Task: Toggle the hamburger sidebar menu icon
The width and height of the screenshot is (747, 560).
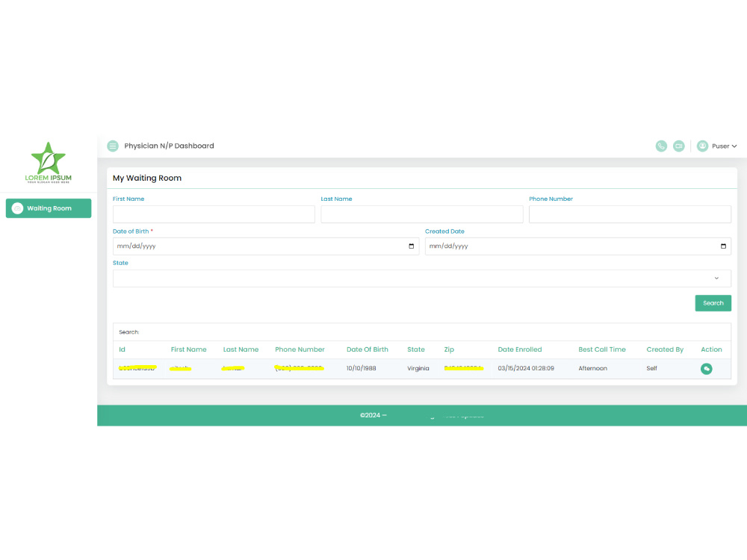Action: [x=113, y=146]
